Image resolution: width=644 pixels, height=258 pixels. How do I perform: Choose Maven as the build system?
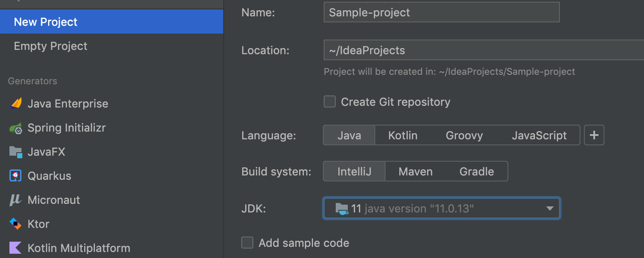click(x=415, y=172)
